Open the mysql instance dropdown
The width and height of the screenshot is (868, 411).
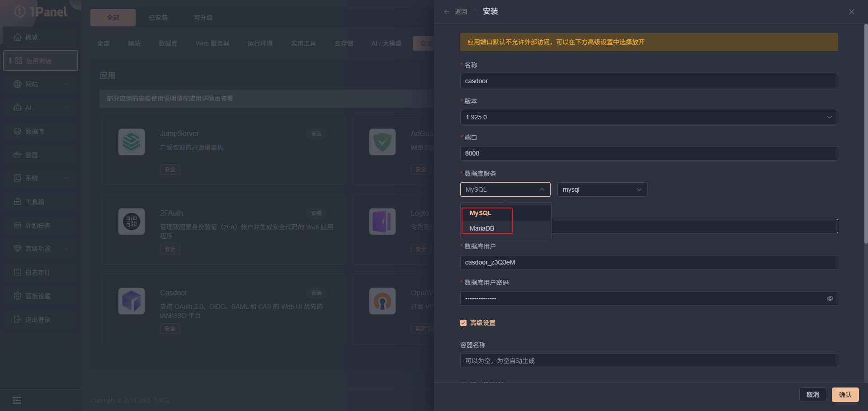tap(603, 189)
